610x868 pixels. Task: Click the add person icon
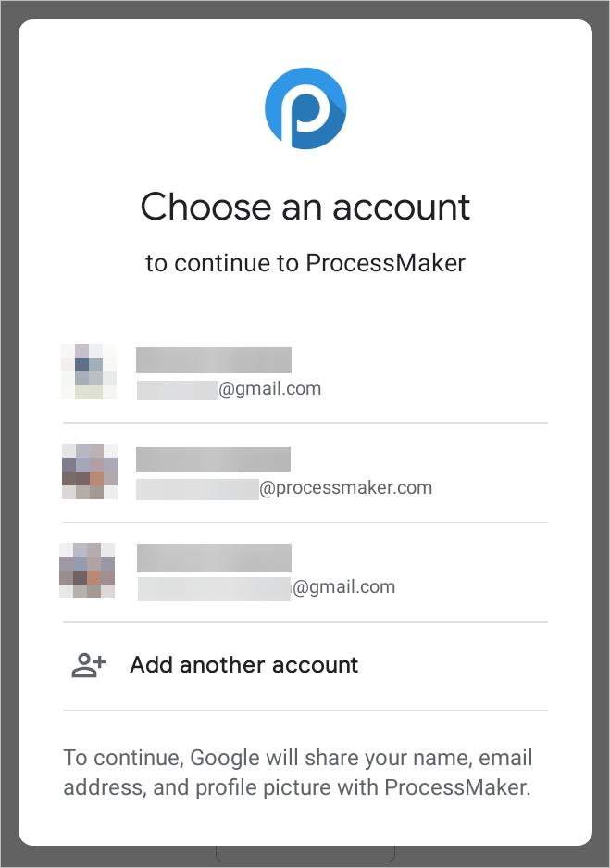pos(89,664)
